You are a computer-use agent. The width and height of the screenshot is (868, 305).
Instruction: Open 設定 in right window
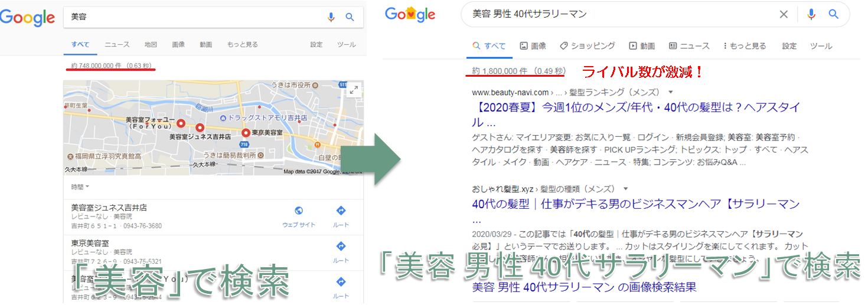[789, 46]
